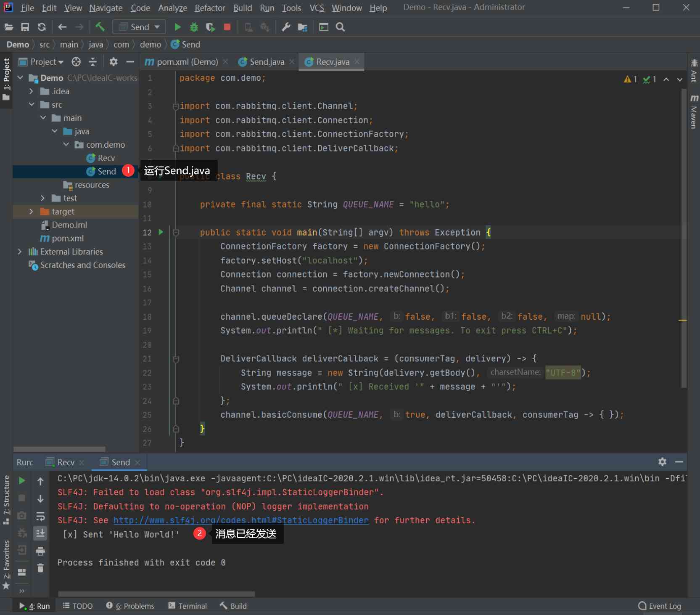Open the Event Log
The height and width of the screenshot is (615, 700).
(x=660, y=606)
